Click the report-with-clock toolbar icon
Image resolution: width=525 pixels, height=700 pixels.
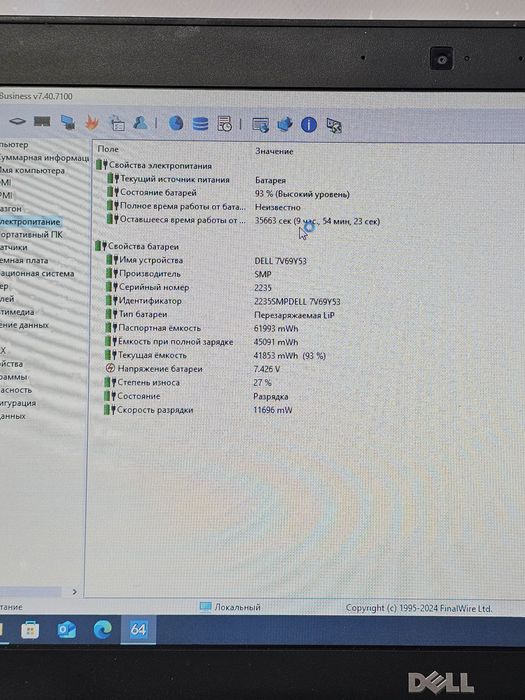224,124
